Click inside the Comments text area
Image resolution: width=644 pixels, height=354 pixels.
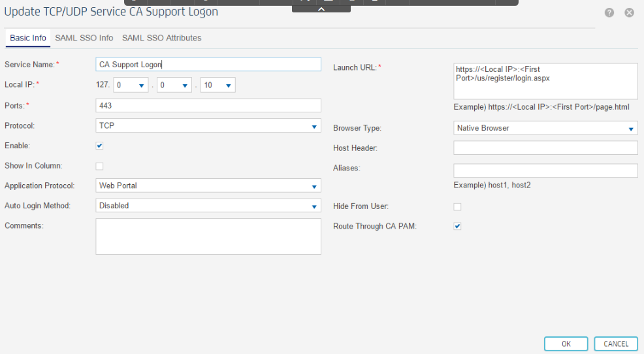[208, 236]
